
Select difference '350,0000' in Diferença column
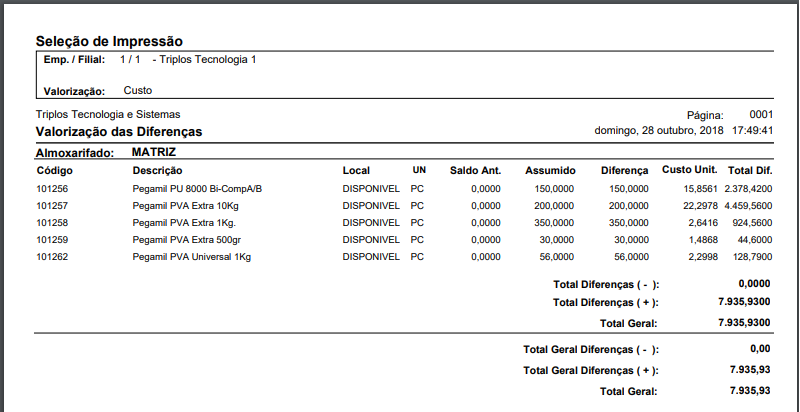pyautogui.click(x=629, y=223)
